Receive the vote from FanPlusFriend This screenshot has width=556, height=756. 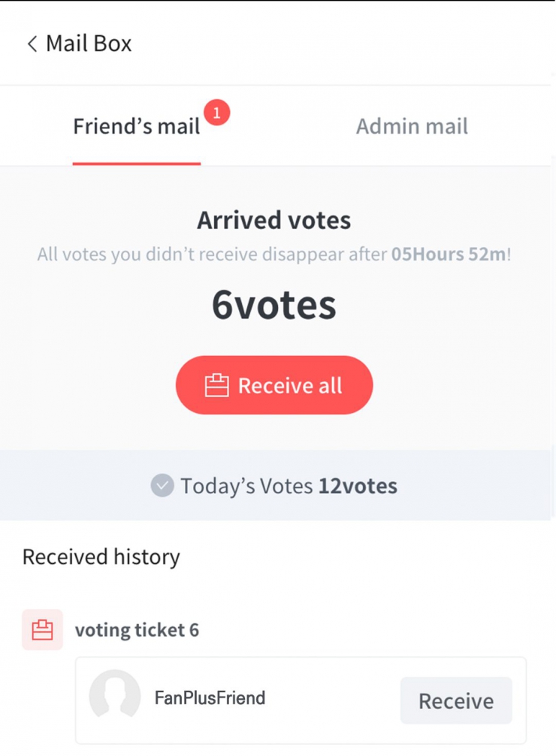[455, 701]
